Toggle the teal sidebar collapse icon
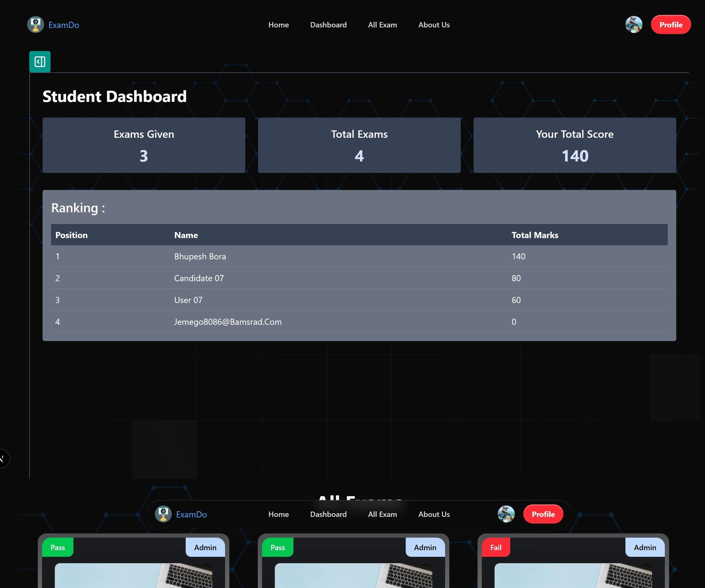705x588 pixels. pyautogui.click(x=40, y=62)
